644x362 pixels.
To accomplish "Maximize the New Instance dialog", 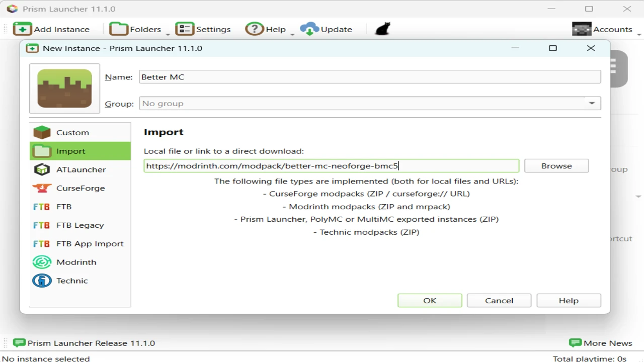I will tap(553, 48).
